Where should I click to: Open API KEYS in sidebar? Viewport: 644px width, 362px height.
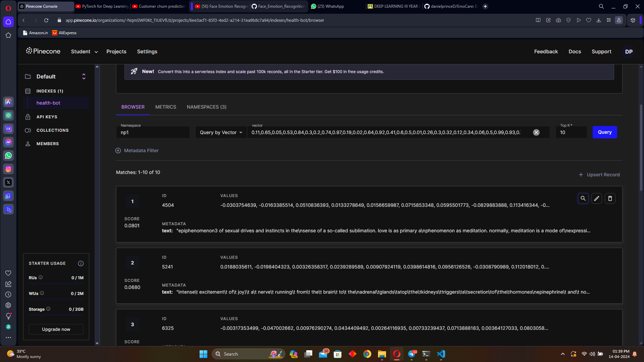coord(47,117)
